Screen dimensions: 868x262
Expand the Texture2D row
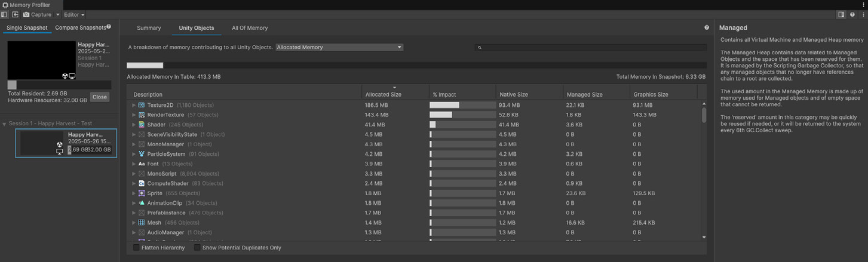134,105
